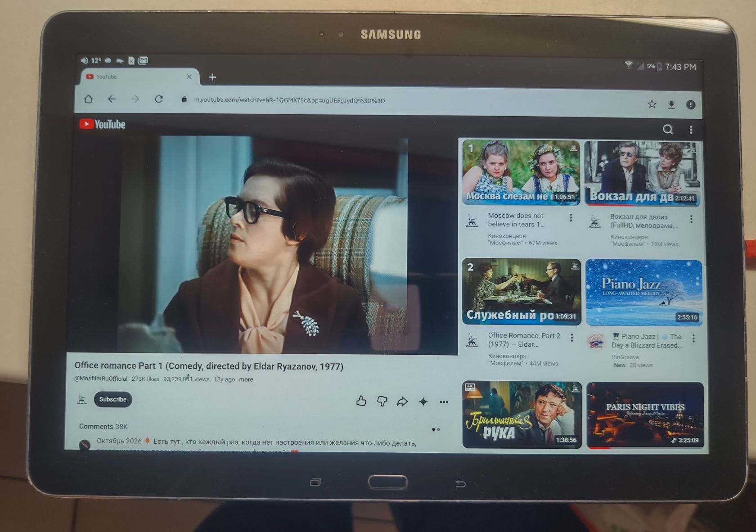Open Moscow does not believe in tears thumbnail
The image size is (756, 532).
point(521,172)
